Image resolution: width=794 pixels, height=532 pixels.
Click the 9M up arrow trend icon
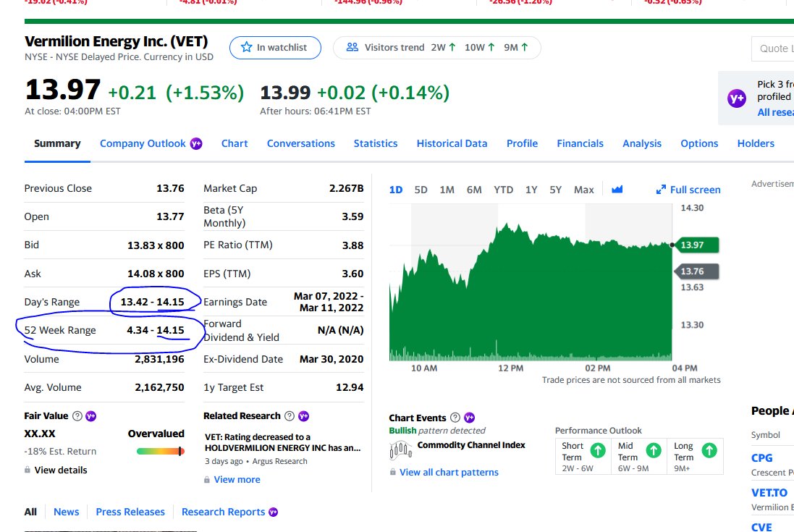(525, 47)
